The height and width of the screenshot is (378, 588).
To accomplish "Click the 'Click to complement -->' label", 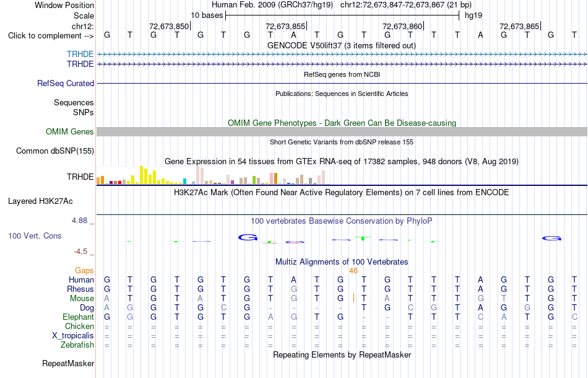I will point(51,36).
